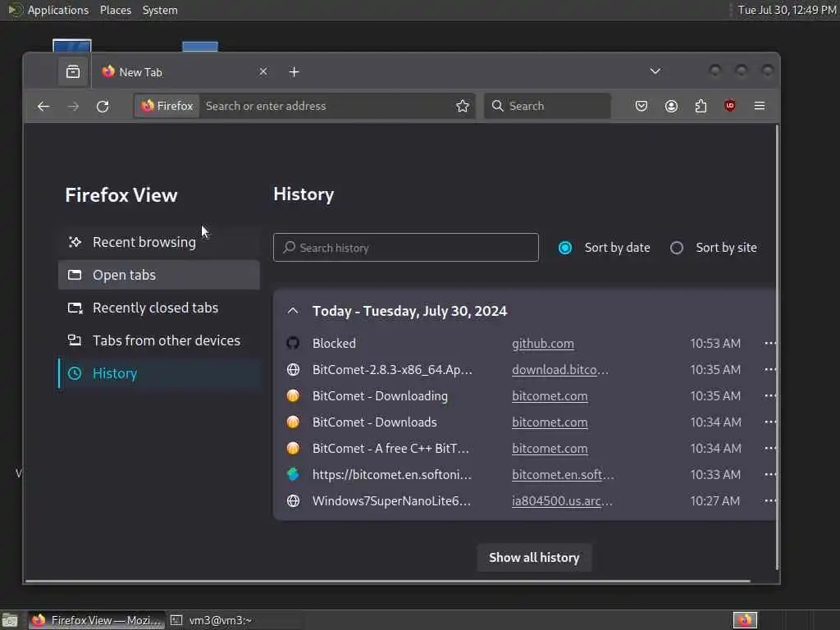
Task: Click the Search history input field
Action: [x=405, y=248]
